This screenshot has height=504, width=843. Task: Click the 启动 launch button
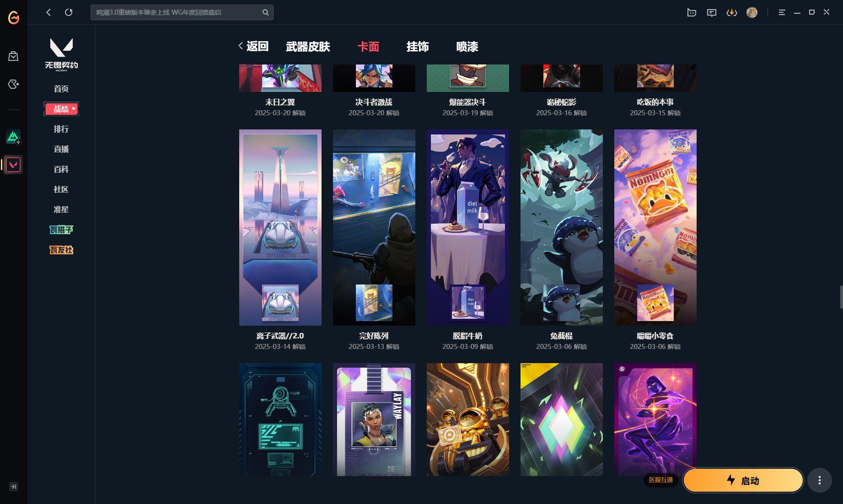click(x=743, y=480)
